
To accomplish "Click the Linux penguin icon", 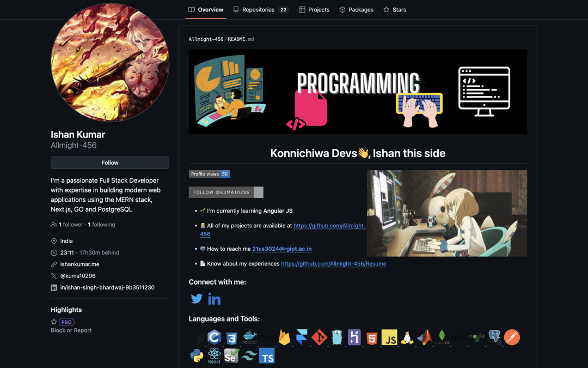I will point(407,337).
